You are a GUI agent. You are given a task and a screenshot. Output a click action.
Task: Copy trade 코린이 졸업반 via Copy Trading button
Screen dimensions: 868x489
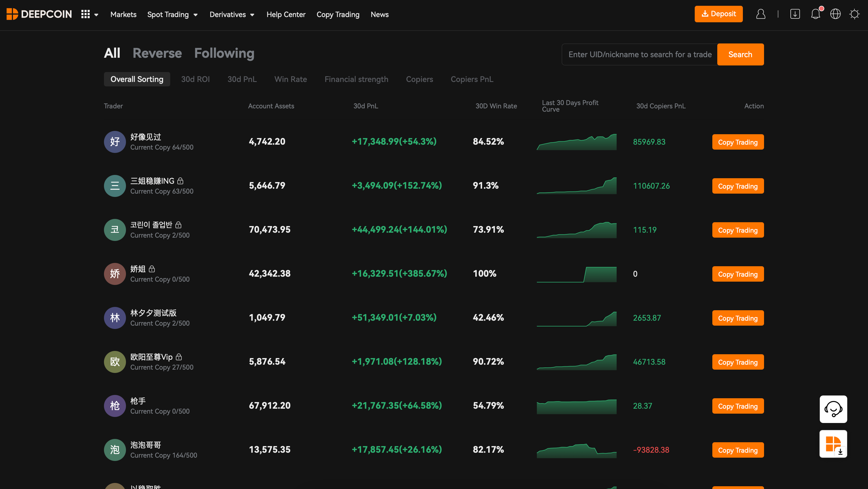[x=738, y=230]
